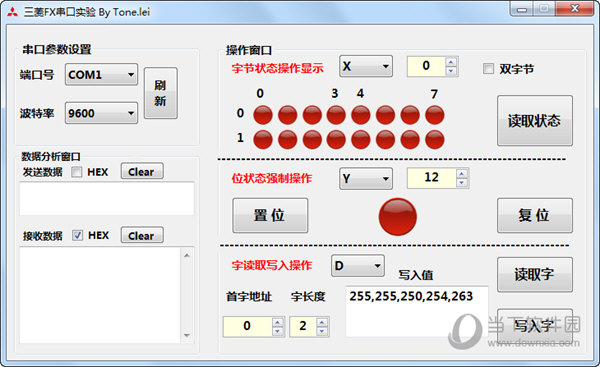The image size is (600, 367).
Task: Click the receive data scrollbar down arrow
Action: (187, 336)
